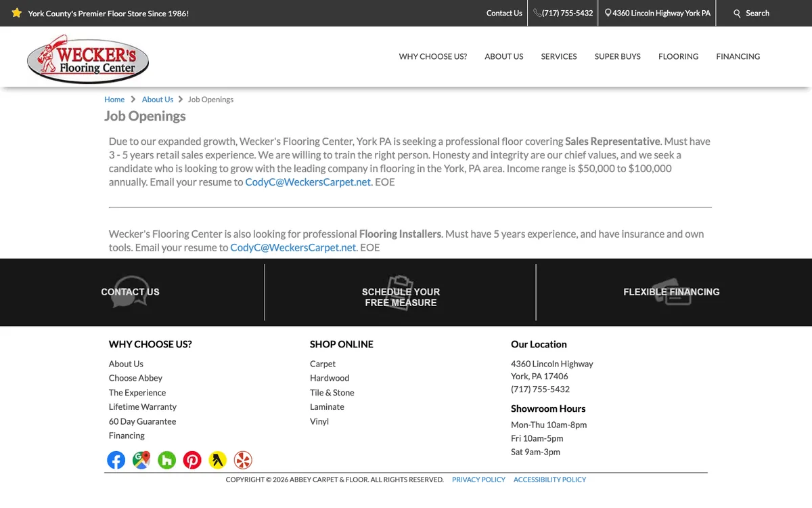The image size is (812, 508).
Task: Click the search magnifier icon
Action: pos(738,14)
